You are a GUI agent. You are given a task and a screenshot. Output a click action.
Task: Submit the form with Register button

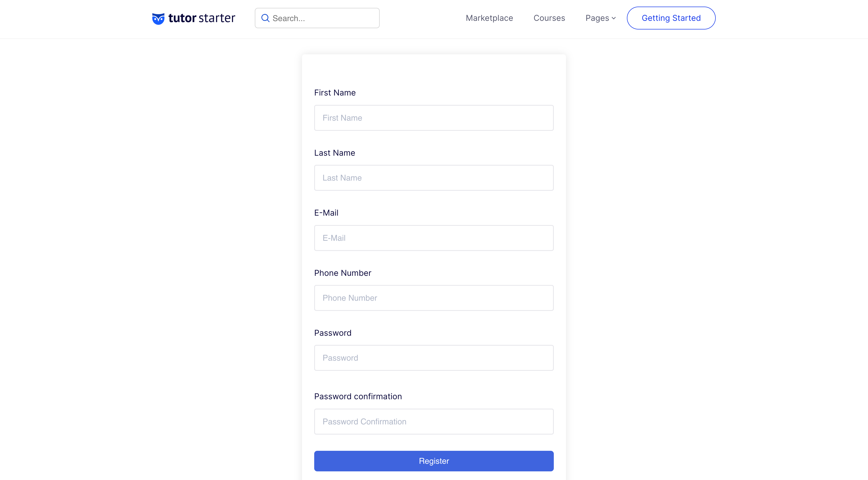434,461
